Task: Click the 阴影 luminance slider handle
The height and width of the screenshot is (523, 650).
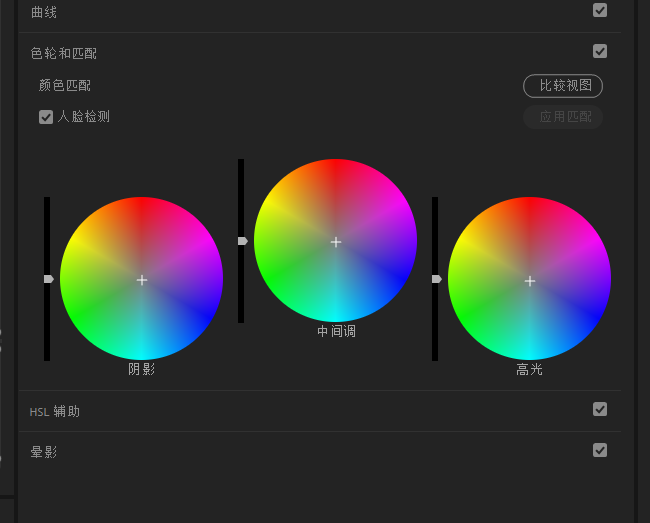Action: [x=48, y=279]
